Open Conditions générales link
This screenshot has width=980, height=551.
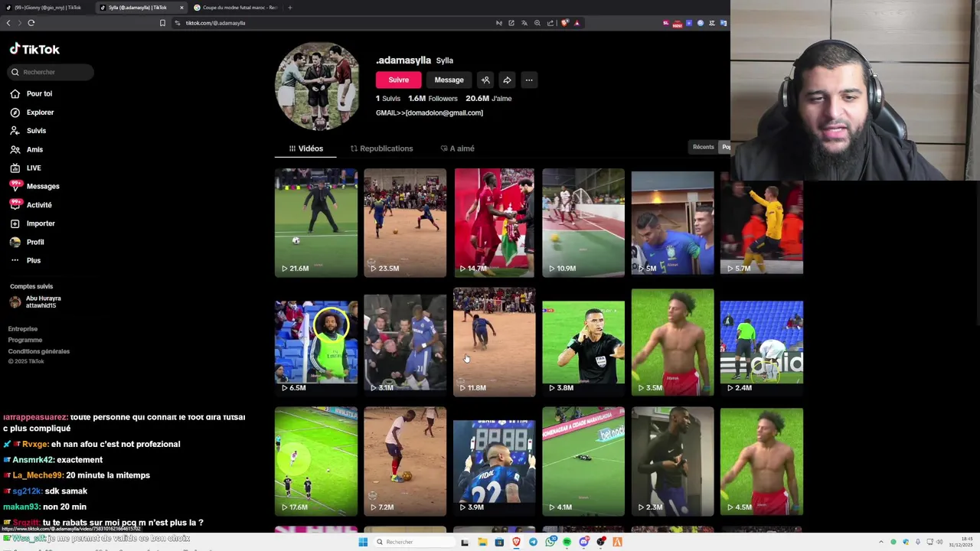click(39, 351)
